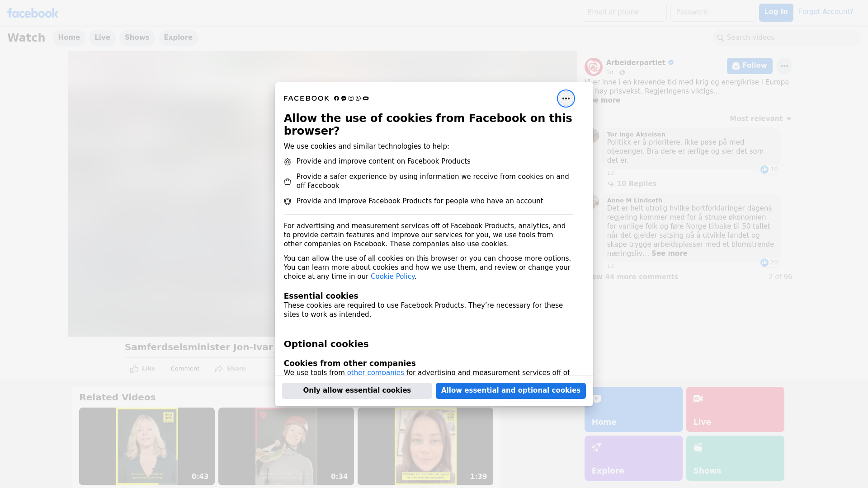Click the verified badge next to Arbeiderpartiet
868x488 pixels.
coord(671,63)
